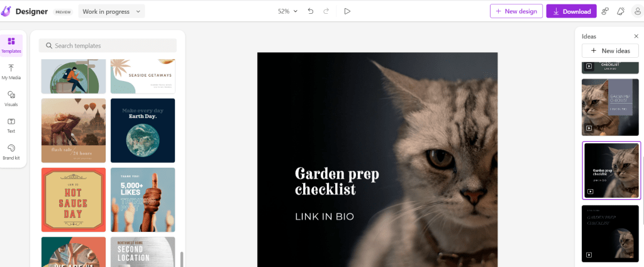644x267 pixels.
Task: Choose the Earth Day template
Action: pyautogui.click(x=143, y=131)
